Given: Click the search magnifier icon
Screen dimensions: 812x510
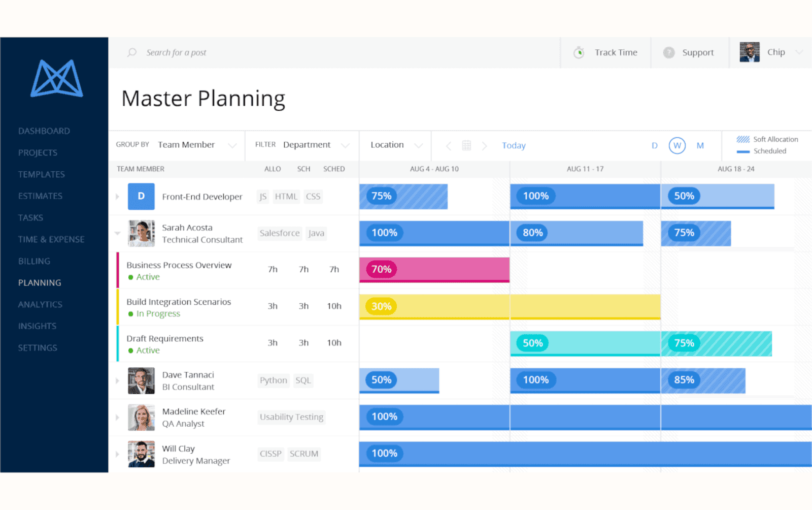Looking at the screenshot, I should (131, 52).
